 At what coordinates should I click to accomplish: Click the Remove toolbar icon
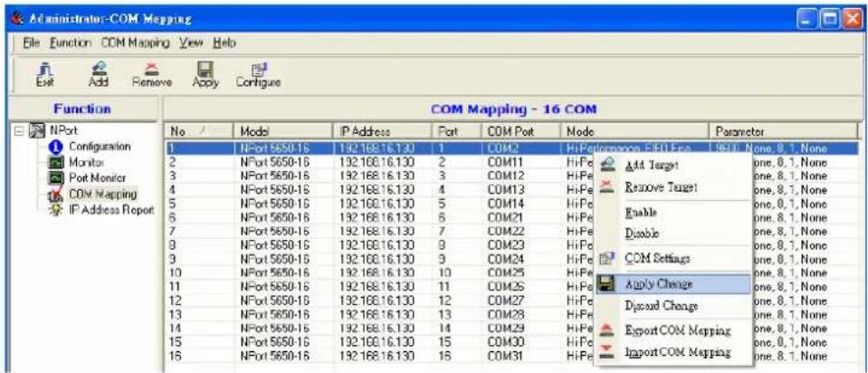[151, 74]
